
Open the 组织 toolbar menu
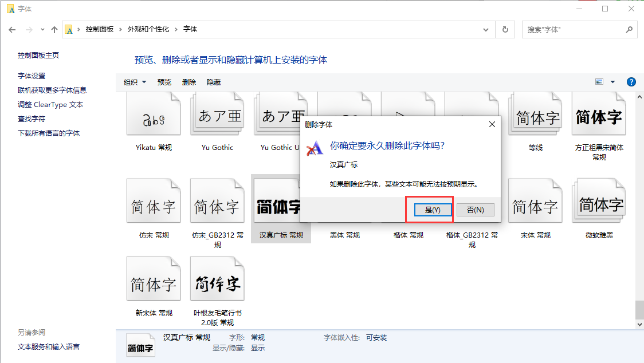(135, 82)
